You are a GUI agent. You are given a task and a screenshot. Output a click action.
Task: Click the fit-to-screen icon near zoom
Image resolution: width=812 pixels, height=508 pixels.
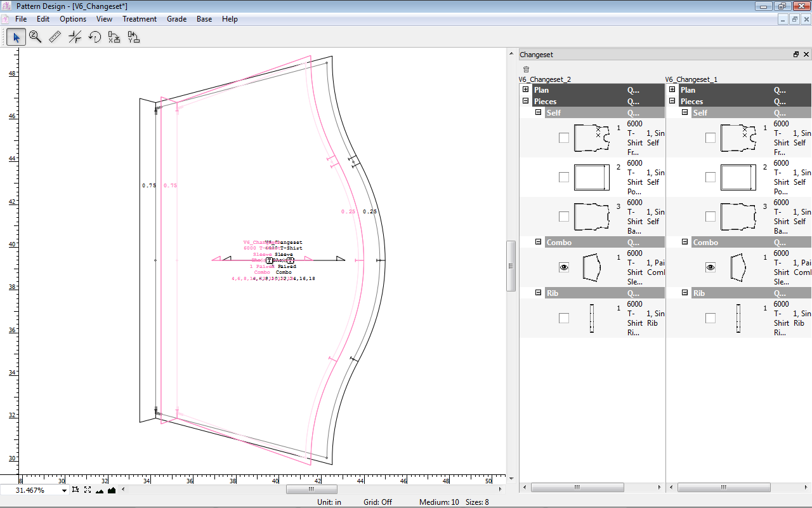(88, 490)
